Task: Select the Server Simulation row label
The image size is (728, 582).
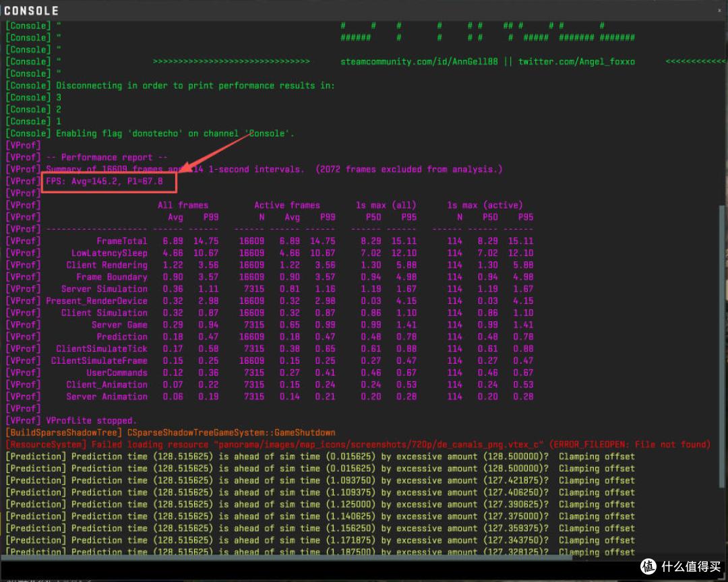Action: [x=104, y=289]
